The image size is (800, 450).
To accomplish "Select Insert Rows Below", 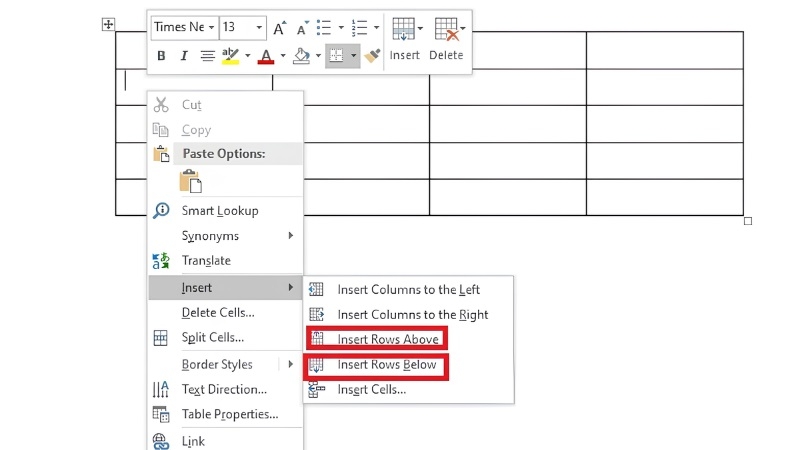I will (408, 364).
